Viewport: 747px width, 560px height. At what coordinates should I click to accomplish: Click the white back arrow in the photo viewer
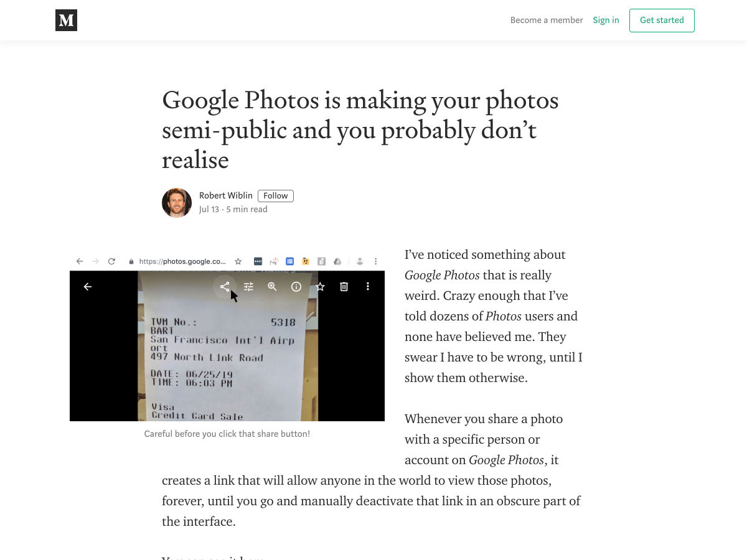pyautogui.click(x=88, y=287)
